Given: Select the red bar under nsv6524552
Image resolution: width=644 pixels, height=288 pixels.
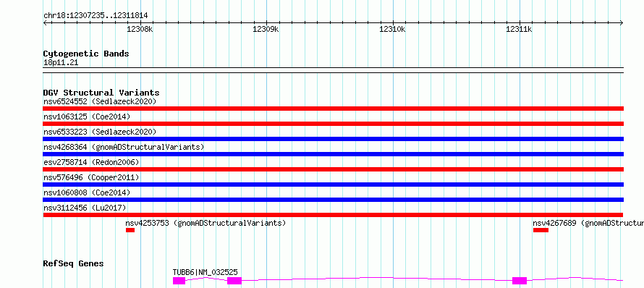Looking at the screenshot, I should pos(333,109).
